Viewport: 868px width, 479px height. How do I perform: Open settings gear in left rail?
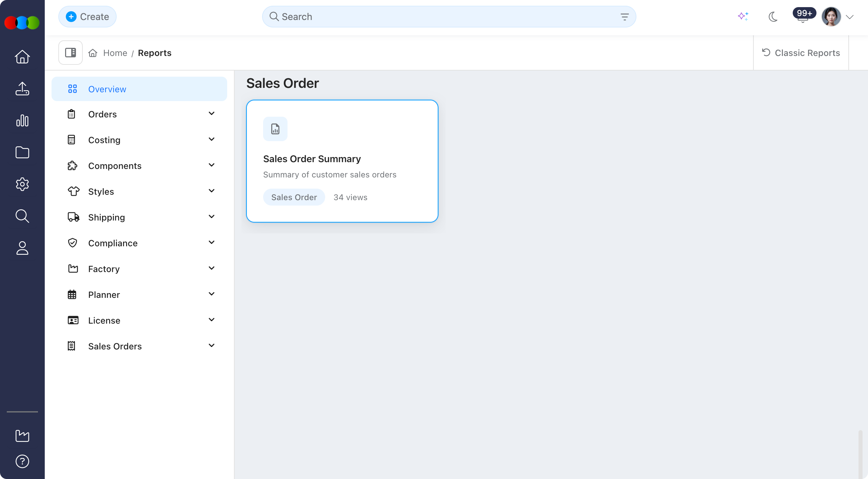pos(22,184)
